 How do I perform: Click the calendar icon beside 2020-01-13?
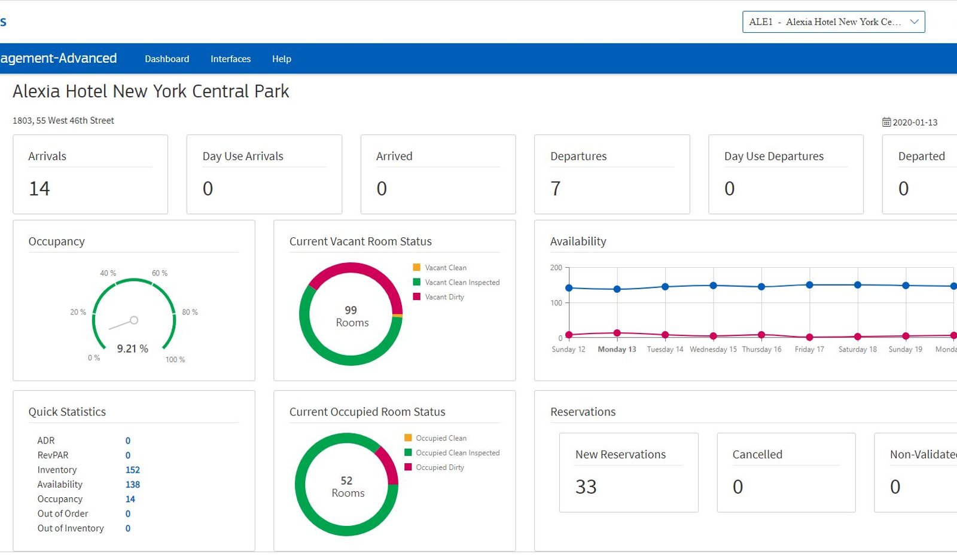pos(886,122)
